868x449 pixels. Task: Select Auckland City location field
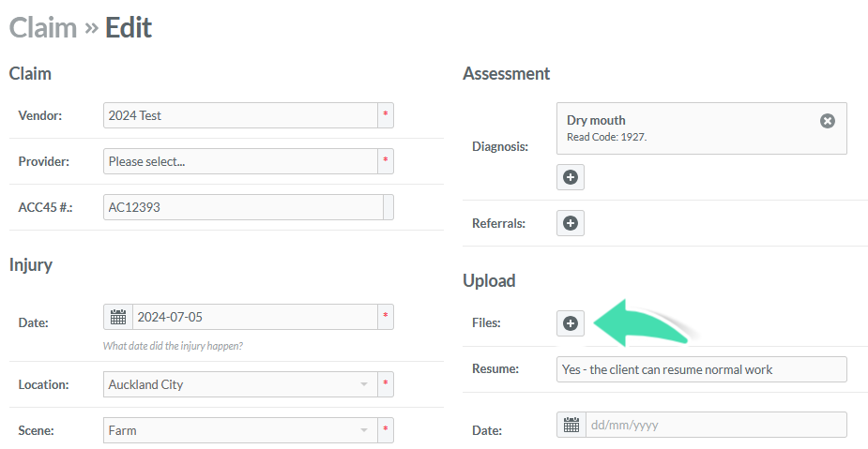tap(240, 384)
